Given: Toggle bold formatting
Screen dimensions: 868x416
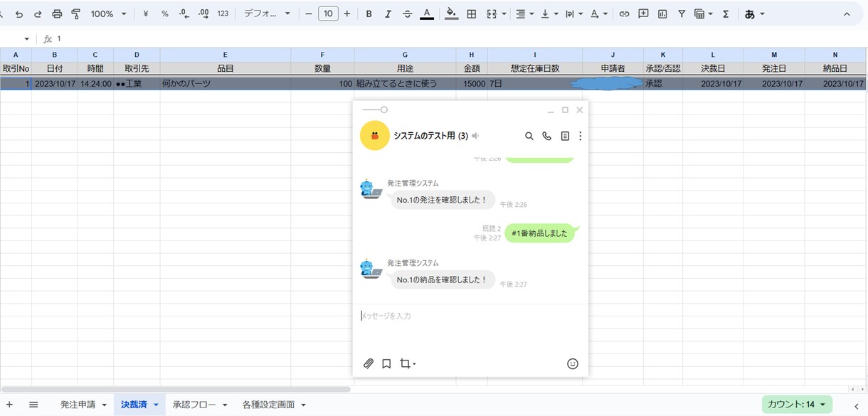Looking at the screenshot, I should pyautogui.click(x=369, y=14).
